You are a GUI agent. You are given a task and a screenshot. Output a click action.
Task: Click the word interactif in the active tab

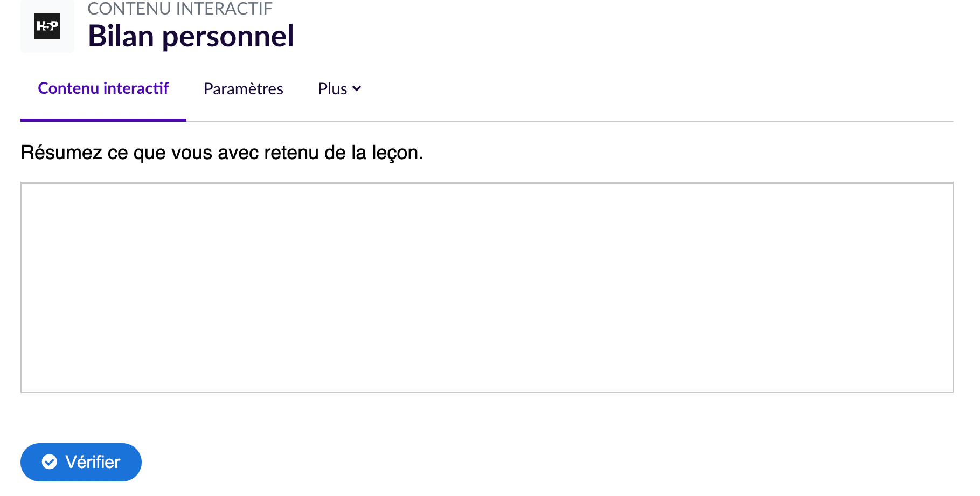(136, 88)
